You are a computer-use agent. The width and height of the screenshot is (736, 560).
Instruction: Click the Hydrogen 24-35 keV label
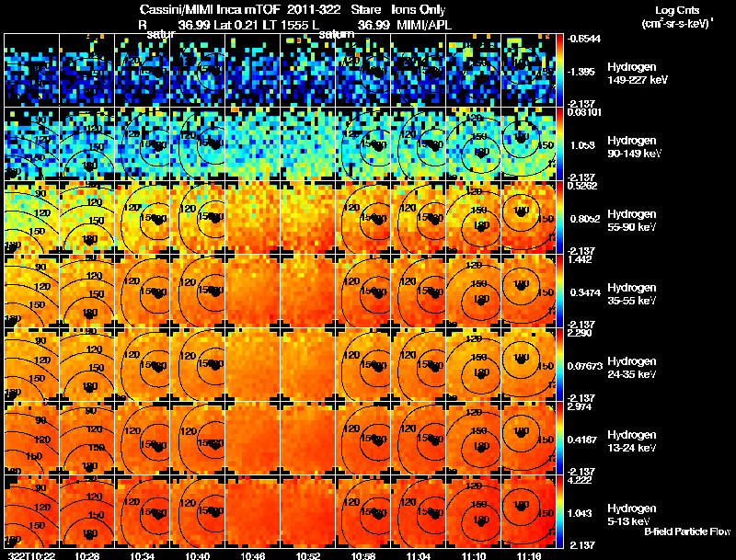[x=632, y=368]
